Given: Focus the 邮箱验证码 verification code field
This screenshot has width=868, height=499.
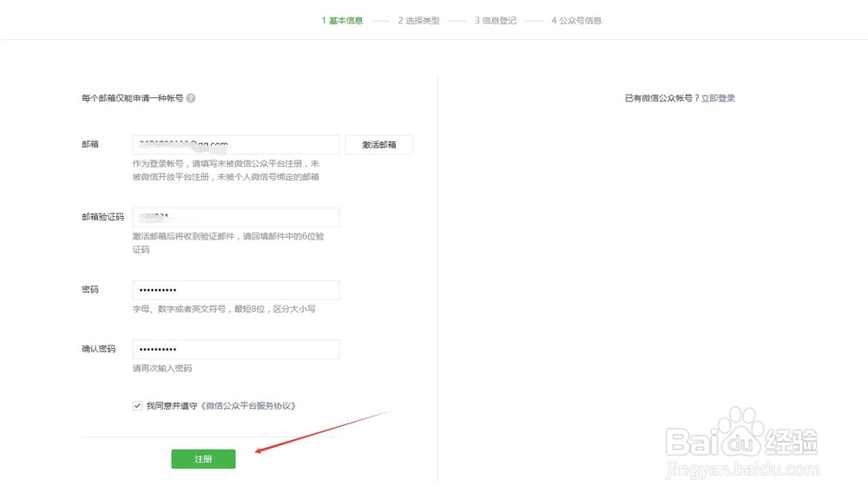Looking at the screenshot, I should click(x=236, y=217).
